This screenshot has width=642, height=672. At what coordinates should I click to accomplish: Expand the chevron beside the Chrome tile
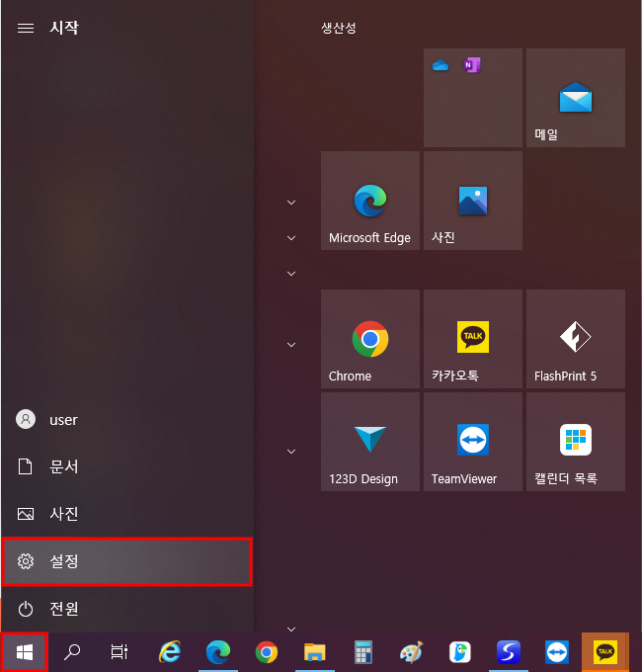[x=291, y=345]
